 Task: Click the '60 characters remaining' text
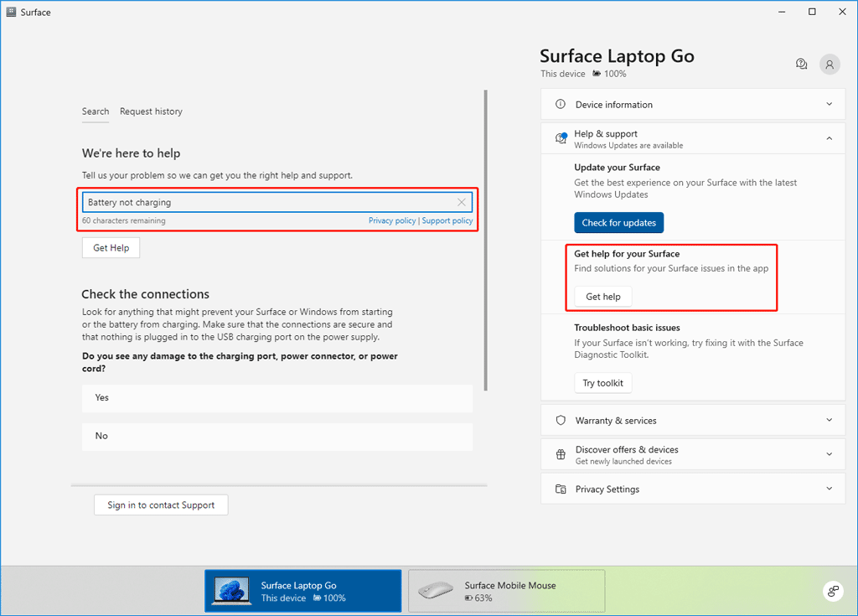(124, 220)
